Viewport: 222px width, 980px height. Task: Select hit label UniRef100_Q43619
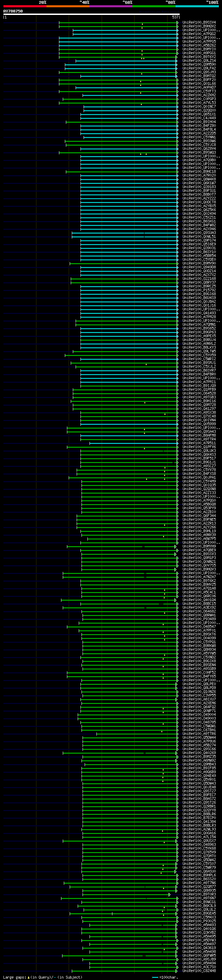tap(199, 948)
